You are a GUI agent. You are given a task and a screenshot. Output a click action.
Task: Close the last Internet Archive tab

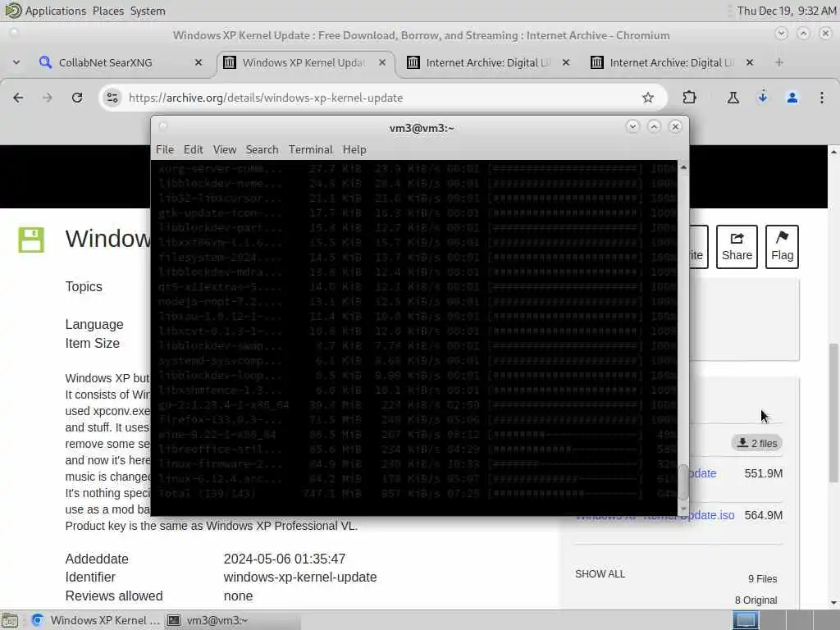pos(750,62)
